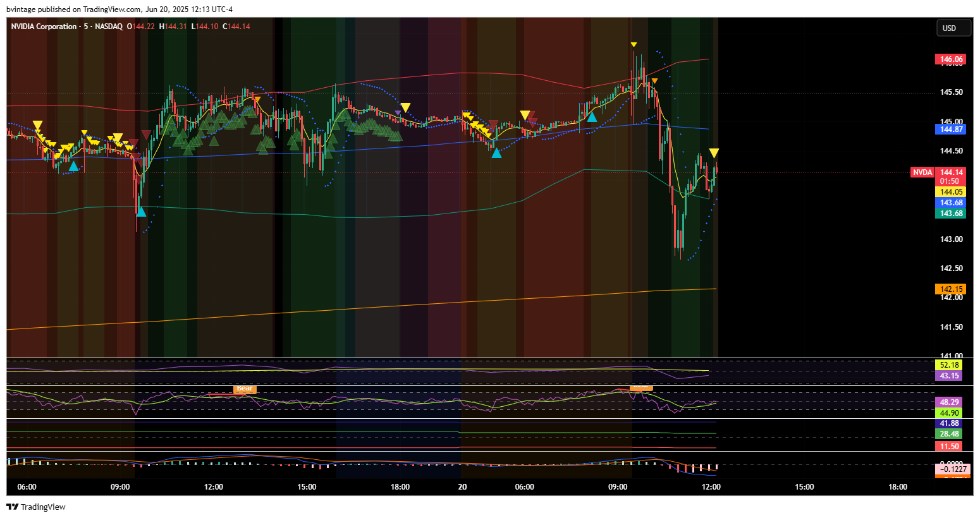Click the red 144.14 last price label
Image resolution: width=980 pixels, height=518 pixels.
pyautogui.click(x=950, y=172)
